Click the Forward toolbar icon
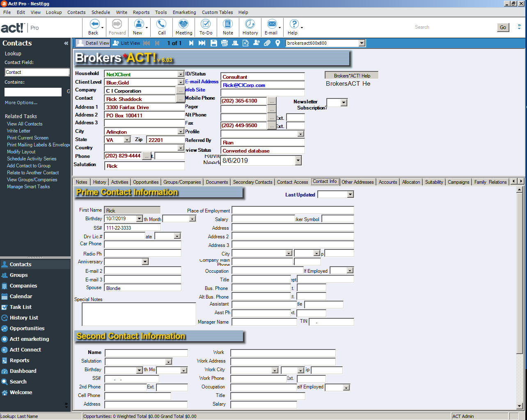 [117, 24]
